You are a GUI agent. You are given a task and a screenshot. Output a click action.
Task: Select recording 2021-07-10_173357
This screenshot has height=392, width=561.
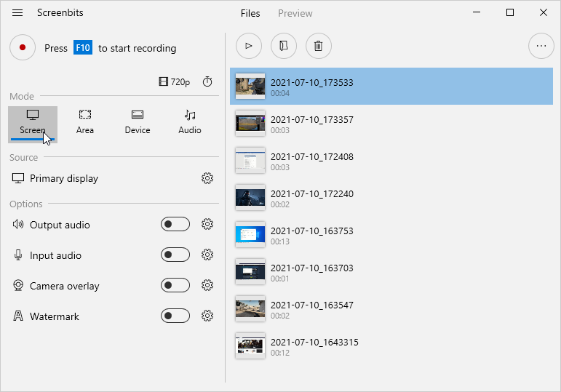click(x=391, y=124)
